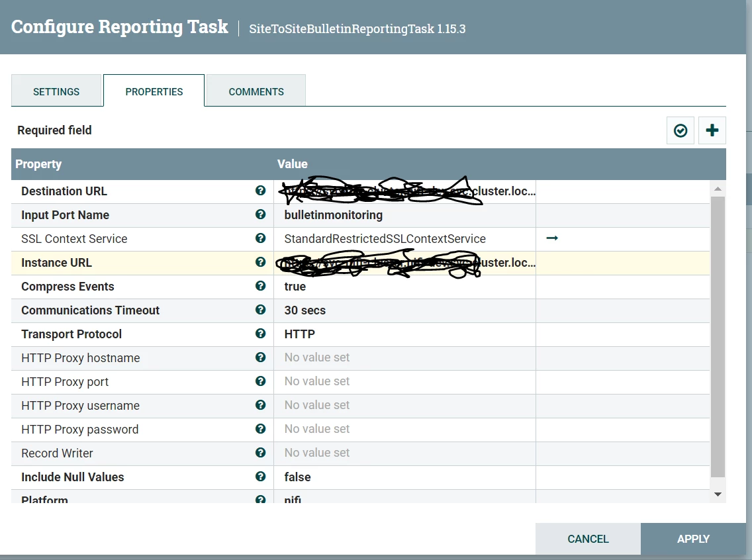Open help for Communications Timeout
Viewport: 752px width, 560px height.
[x=260, y=310]
